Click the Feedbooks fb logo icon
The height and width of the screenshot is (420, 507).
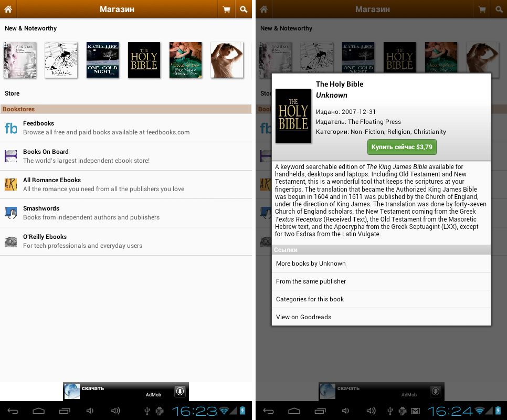10,128
